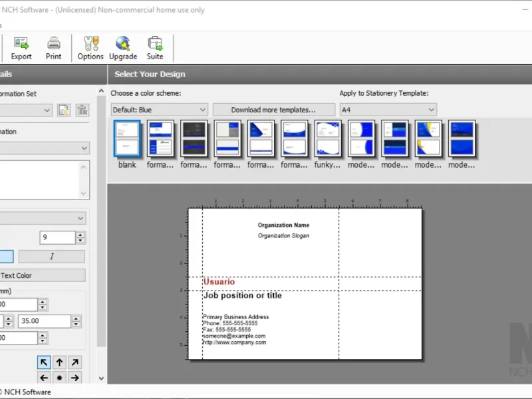Align text to center dot

(59, 378)
